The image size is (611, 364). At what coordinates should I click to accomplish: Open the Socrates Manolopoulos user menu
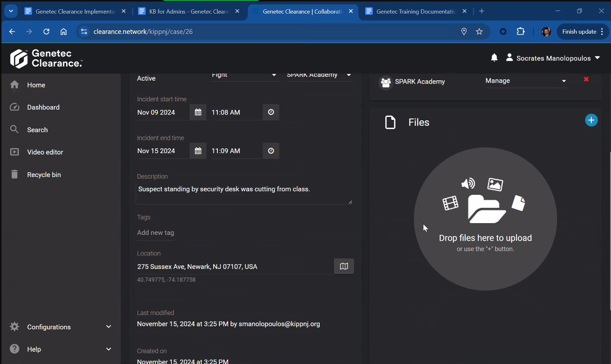coord(553,58)
